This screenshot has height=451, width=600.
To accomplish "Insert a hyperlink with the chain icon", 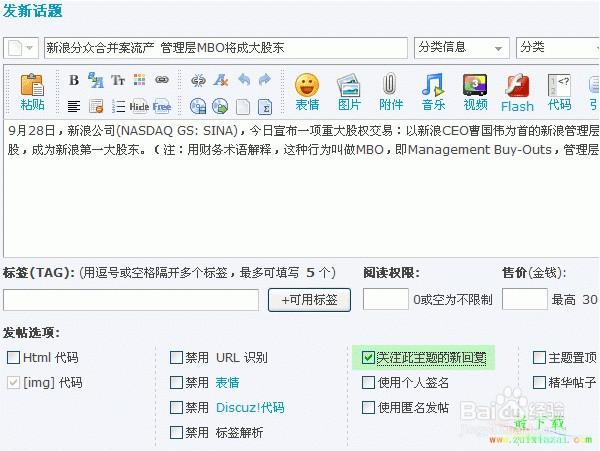I will coord(162,80).
